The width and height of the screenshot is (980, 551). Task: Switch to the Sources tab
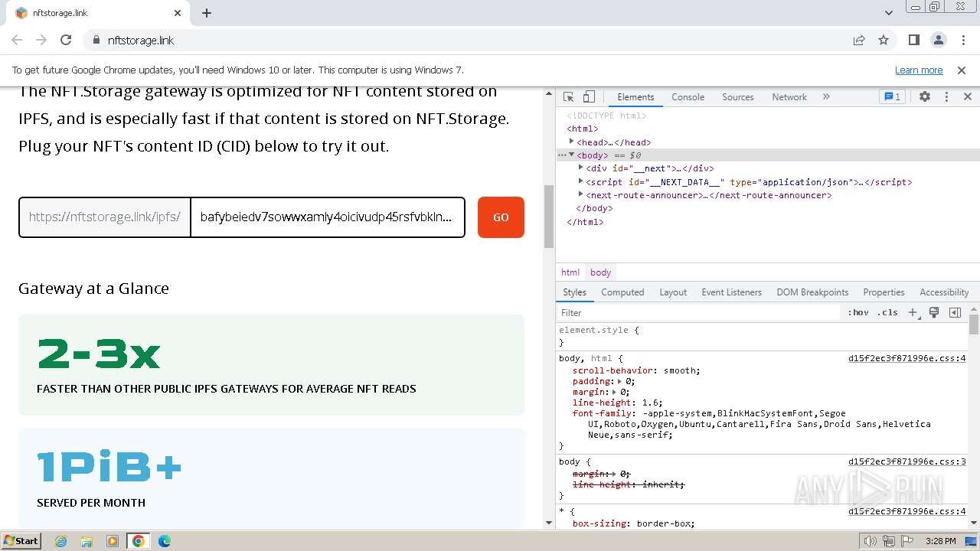pos(738,97)
